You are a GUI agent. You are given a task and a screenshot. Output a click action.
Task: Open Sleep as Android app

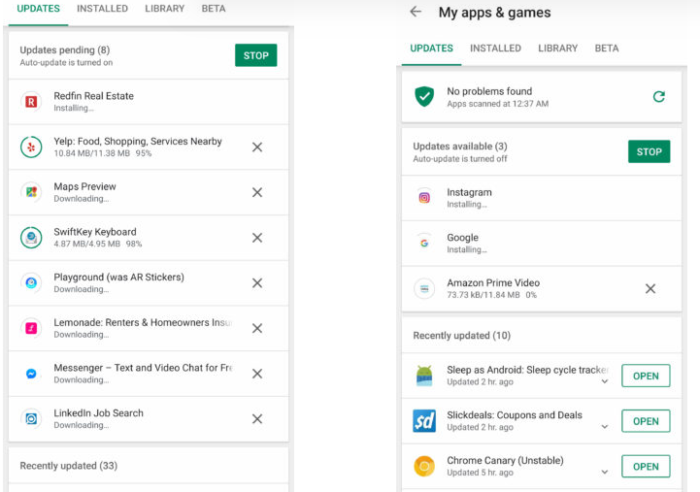point(646,376)
